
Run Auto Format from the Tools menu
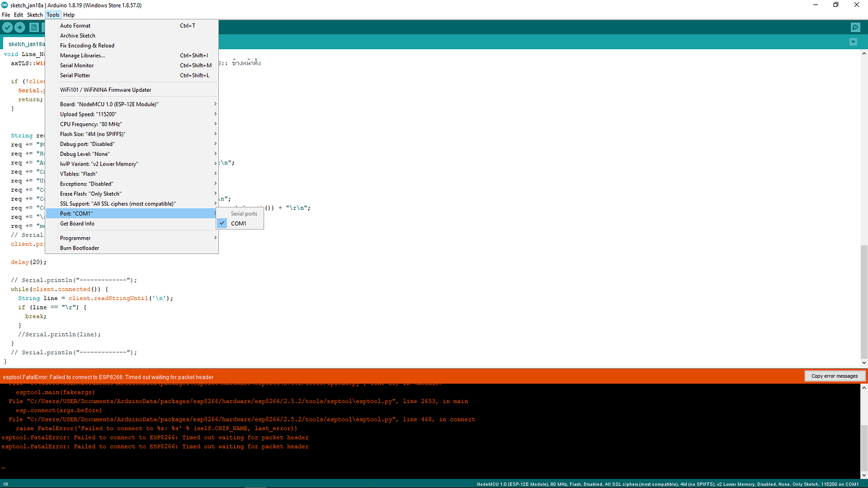[75, 25]
